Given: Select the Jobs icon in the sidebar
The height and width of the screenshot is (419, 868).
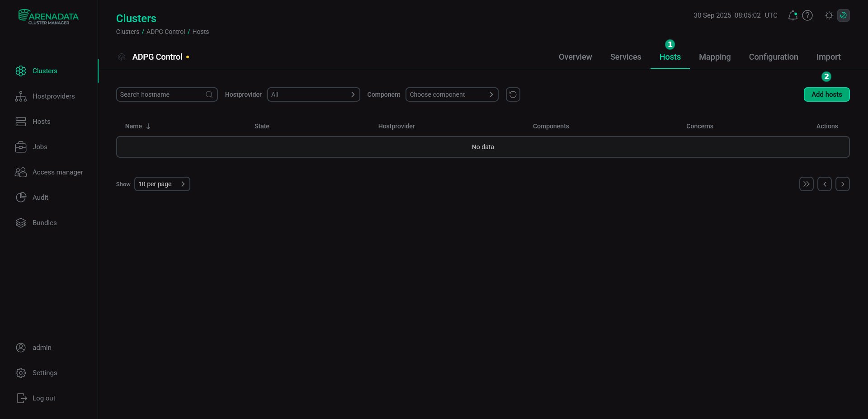Looking at the screenshot, I should click(x=21, y=146).
